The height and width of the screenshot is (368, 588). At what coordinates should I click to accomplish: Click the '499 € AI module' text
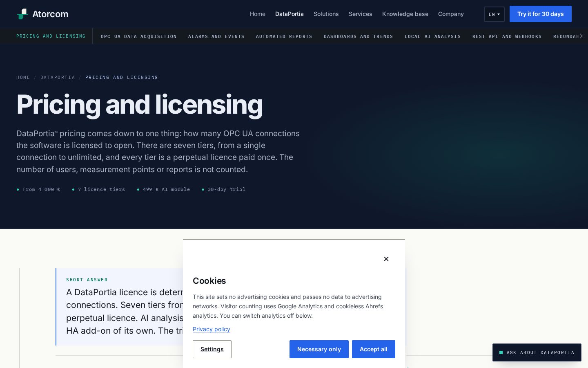click(166, 189)
